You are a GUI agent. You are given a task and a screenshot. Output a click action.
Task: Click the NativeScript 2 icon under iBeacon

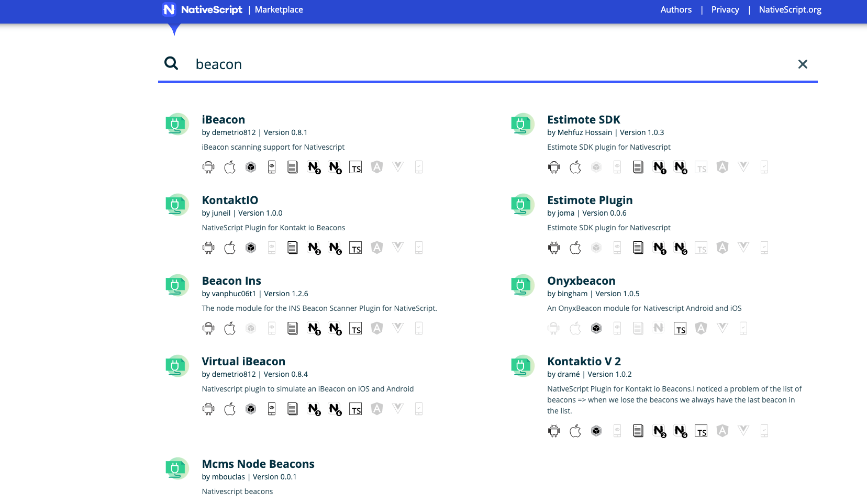click(314, 167)
